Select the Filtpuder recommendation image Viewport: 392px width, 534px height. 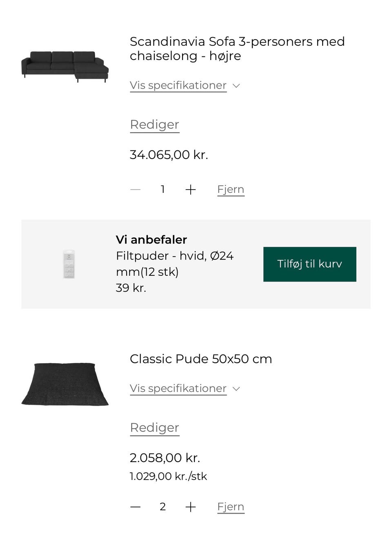click(x=69, y=264)
